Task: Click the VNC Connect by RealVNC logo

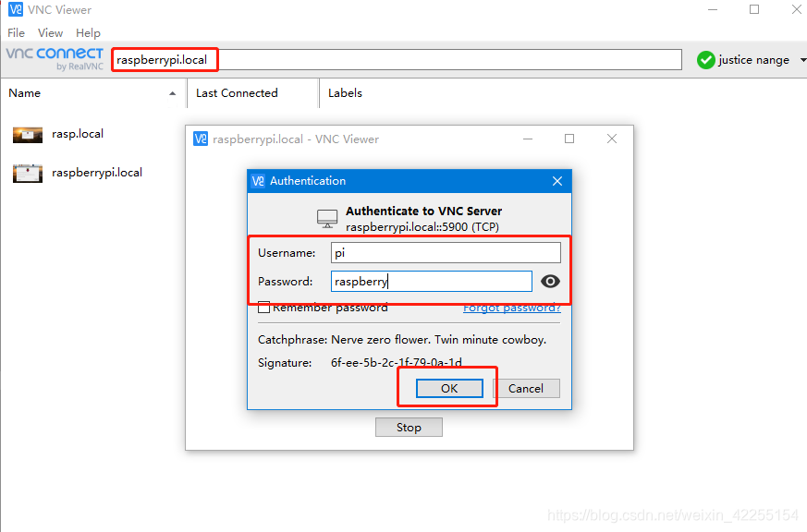Action: point(55,58)
